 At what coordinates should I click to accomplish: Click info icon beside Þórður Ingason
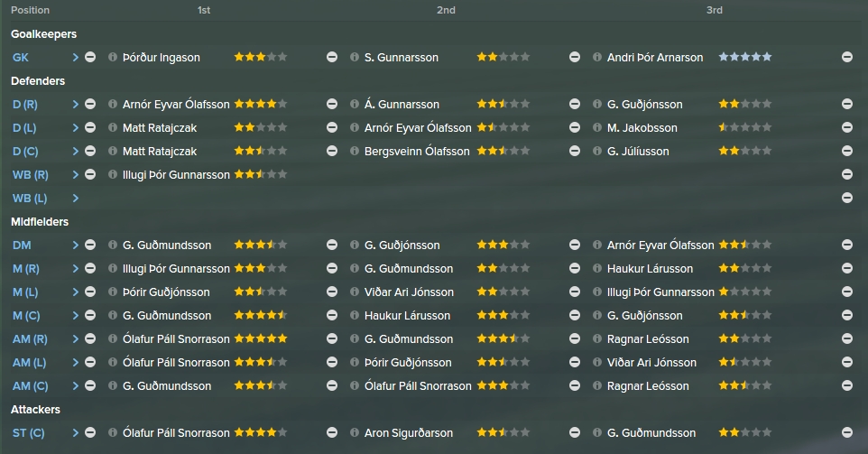pos(113,57)
